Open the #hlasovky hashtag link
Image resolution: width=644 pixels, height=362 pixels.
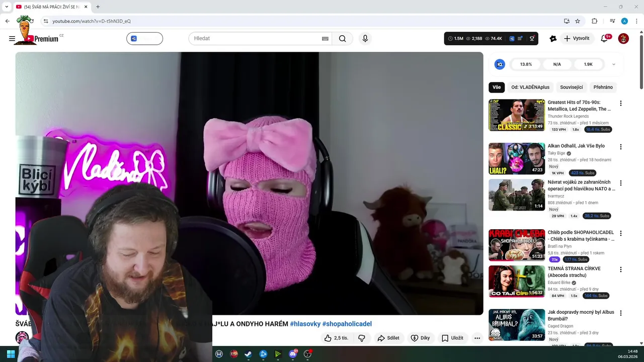(x=305, y=324)
